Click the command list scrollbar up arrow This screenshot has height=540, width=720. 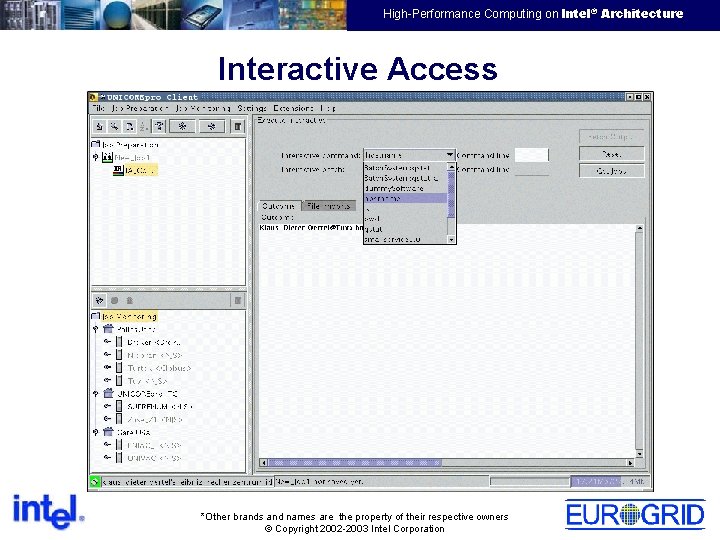(451, 167)
